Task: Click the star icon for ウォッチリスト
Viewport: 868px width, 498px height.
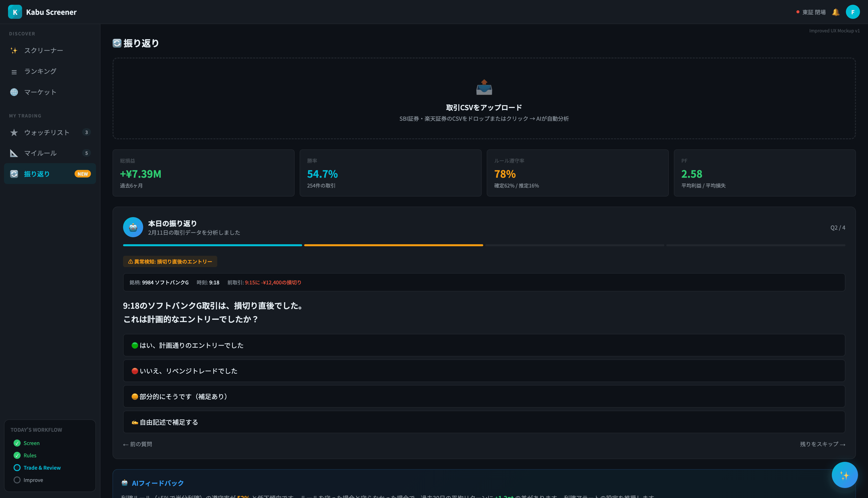Action: click(14, 132)
